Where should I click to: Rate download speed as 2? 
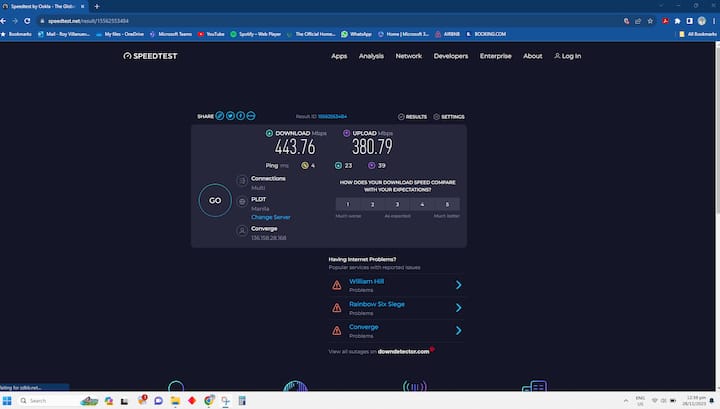tap(372, 204)
